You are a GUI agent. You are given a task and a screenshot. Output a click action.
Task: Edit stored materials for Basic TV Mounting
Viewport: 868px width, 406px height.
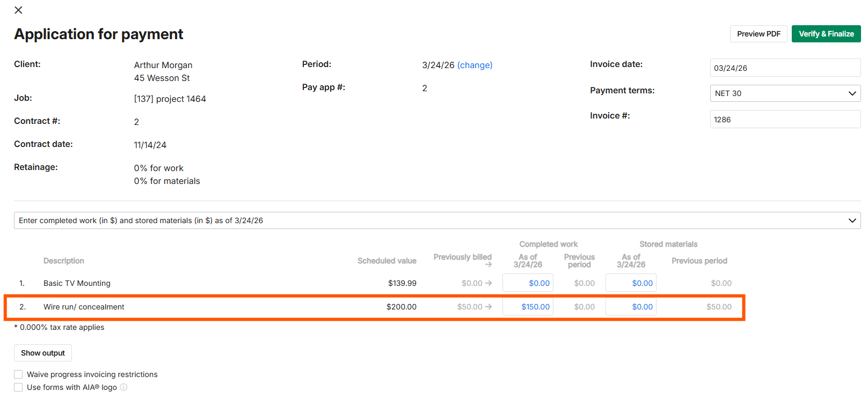tap(631, 283)
